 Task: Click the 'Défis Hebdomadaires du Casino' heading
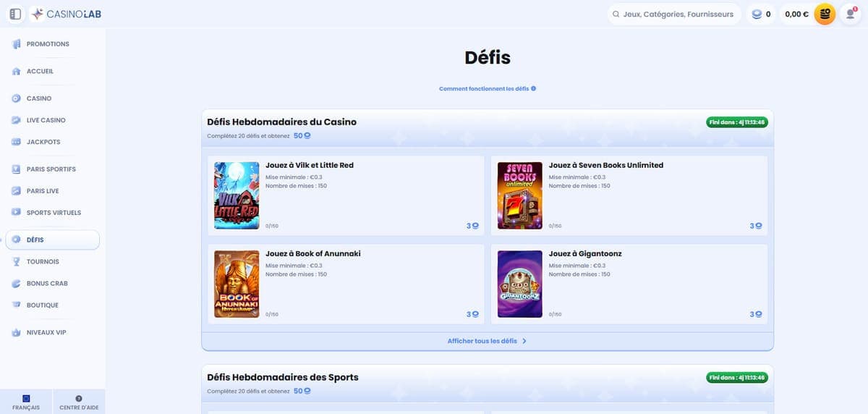pyautogui.click(x=281, y=122)
